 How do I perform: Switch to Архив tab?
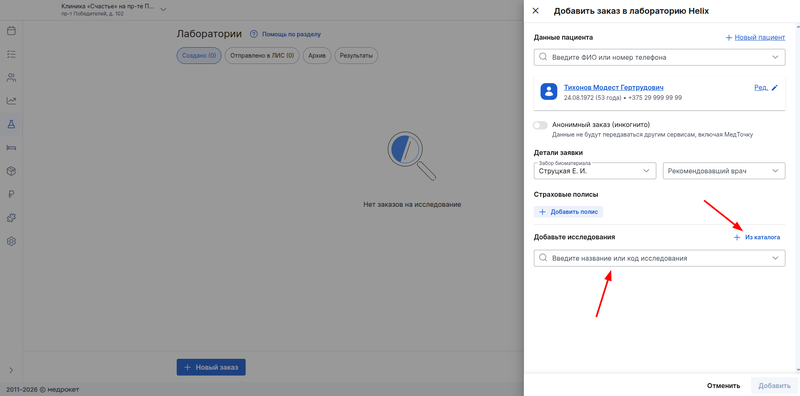tap(317, 56)
